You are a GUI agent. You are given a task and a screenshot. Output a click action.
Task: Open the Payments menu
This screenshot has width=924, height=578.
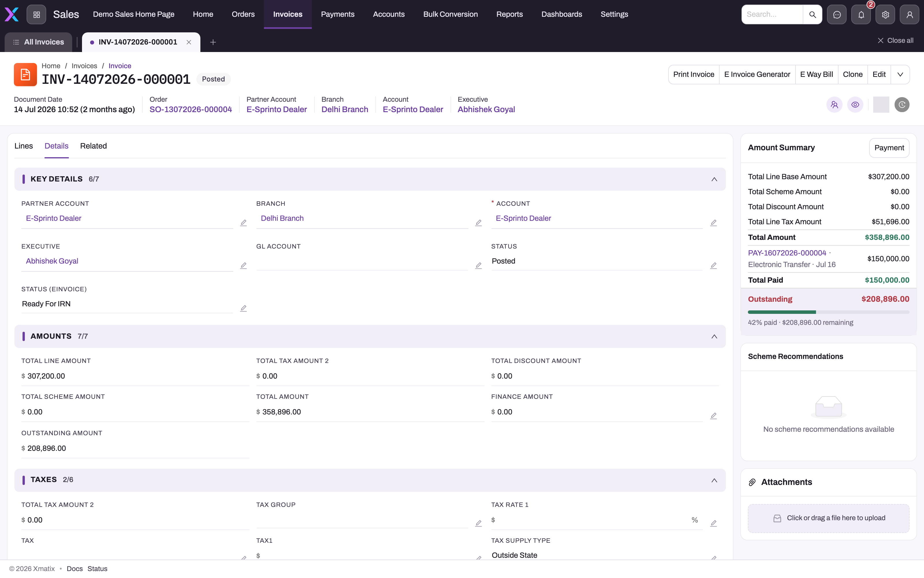coord(338,14)
